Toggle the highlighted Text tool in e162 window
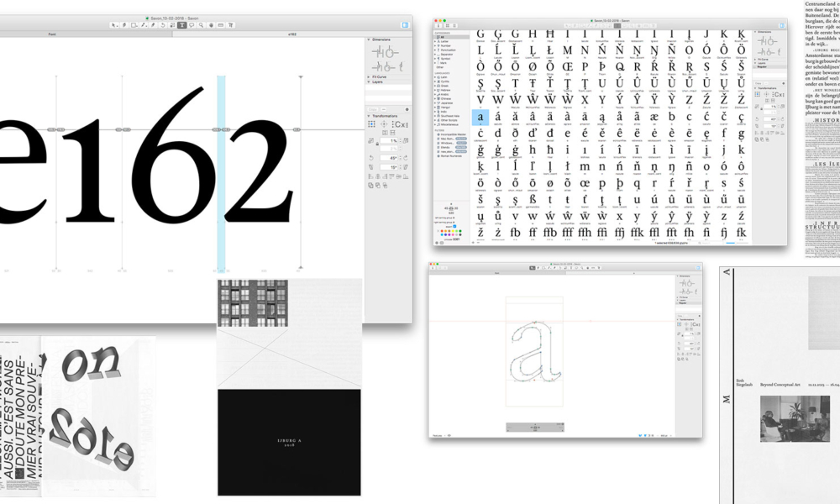The image size is (840, 504). [x=182, y=25]
